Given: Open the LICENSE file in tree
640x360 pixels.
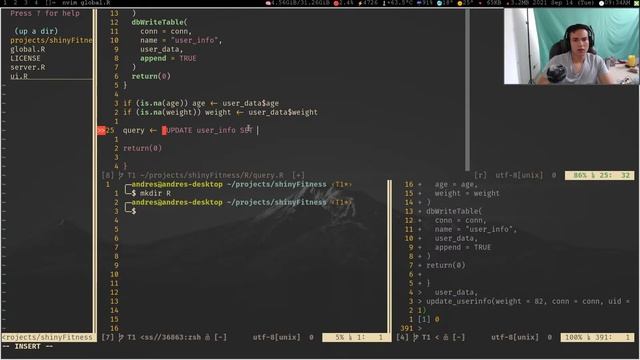Looking at the screenshot, I should point(25,58).
